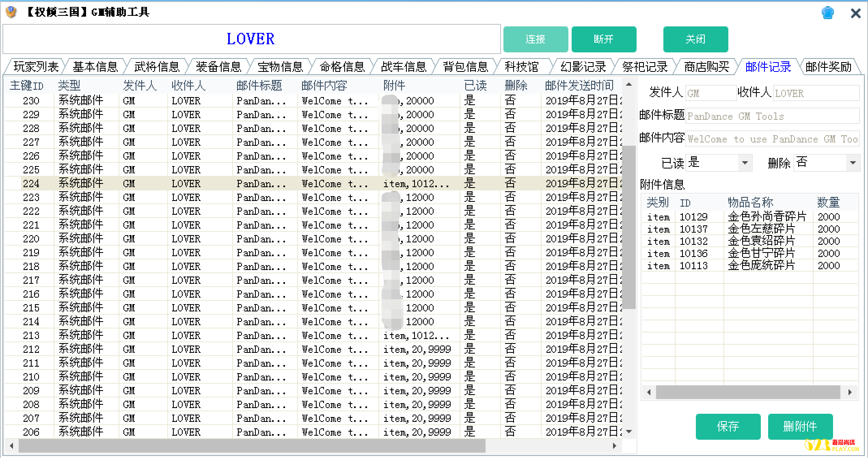Sort by the 主键ID column header
Image resolution: width=868 pixels, height=458 pixels.
(x=27, y=86)
